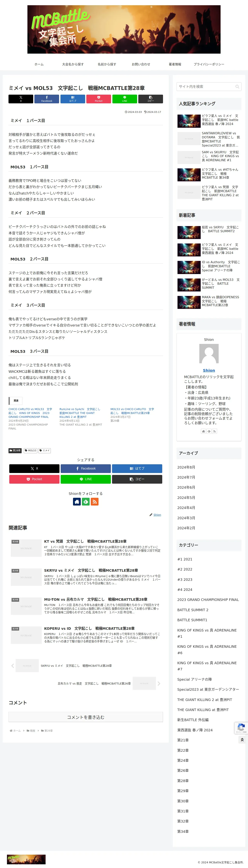Open 2024年8月 archive

click(x=186, y=467)
